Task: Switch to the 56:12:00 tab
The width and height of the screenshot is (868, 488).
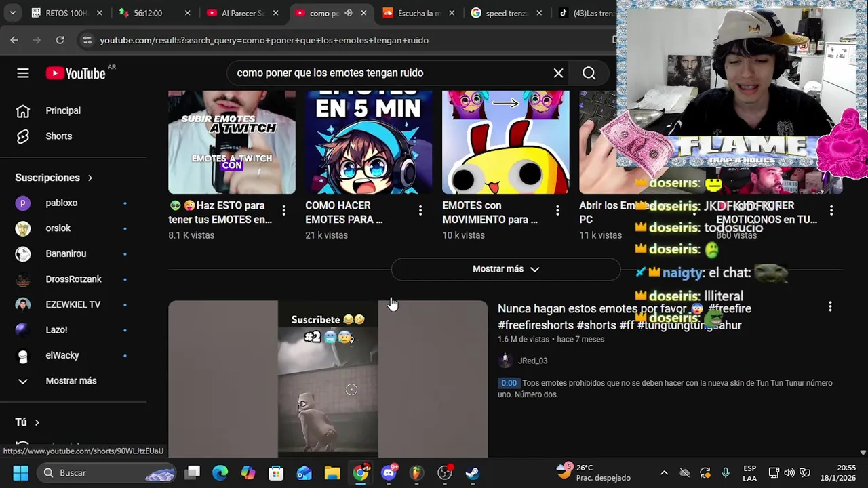Action: [147, 13]
